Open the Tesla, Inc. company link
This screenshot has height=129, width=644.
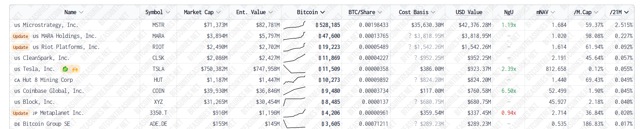39,69
